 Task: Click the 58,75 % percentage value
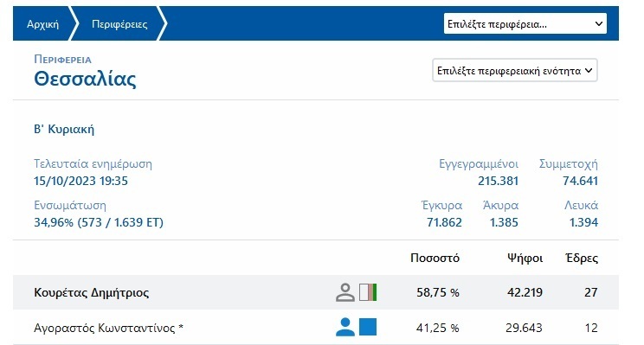438,292
